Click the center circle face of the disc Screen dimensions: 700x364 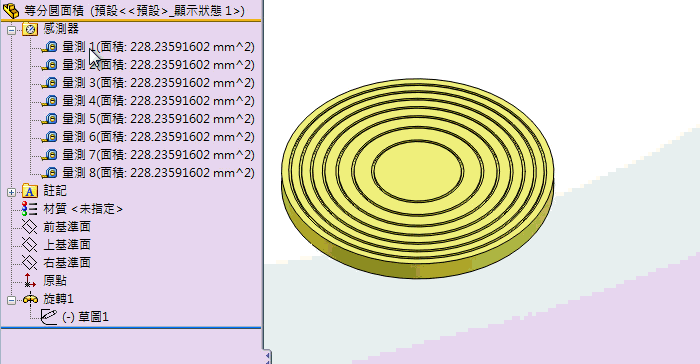click(x=418, y=170)
